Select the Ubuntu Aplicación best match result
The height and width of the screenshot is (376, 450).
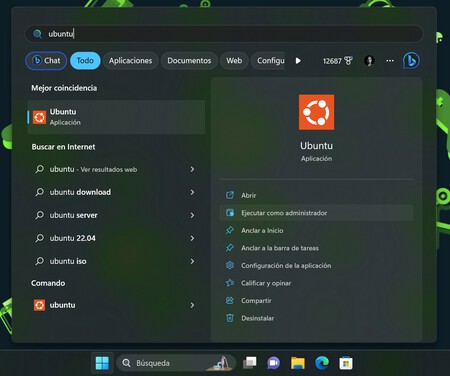[116, 117]
